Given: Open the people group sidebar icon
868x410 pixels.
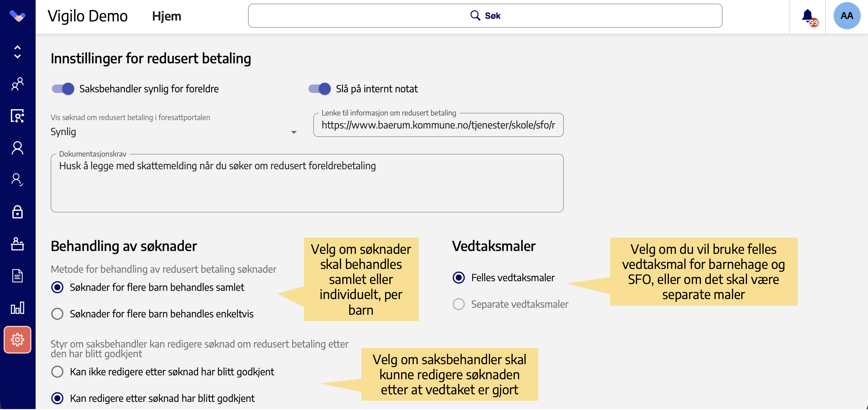Looking at the screenshot, I should (x=17, y=84).
